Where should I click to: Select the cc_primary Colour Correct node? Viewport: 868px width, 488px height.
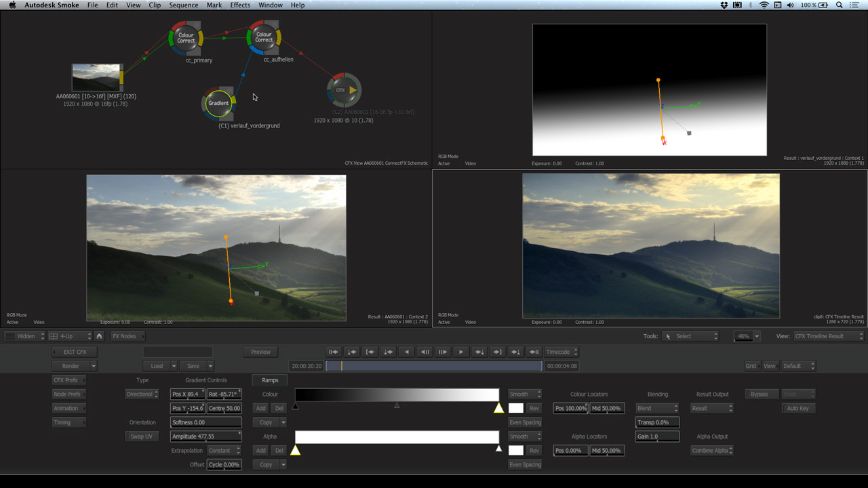coord(186,38)
